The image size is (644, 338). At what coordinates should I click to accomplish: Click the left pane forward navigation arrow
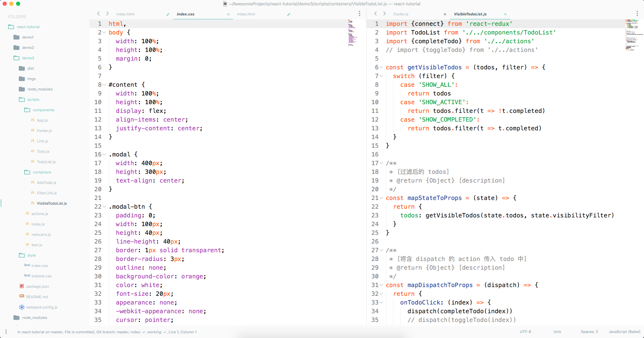coord(107,14)
